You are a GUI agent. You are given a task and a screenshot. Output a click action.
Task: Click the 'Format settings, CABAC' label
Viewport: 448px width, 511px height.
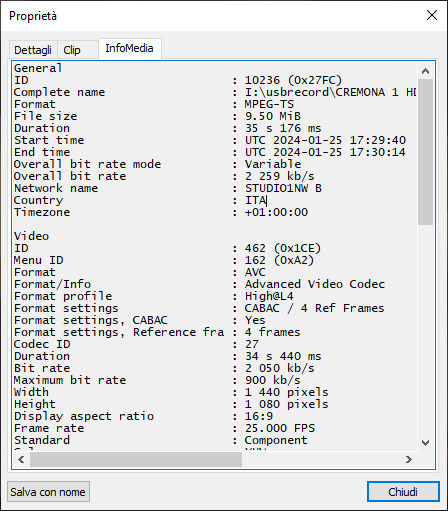[91, 320]
